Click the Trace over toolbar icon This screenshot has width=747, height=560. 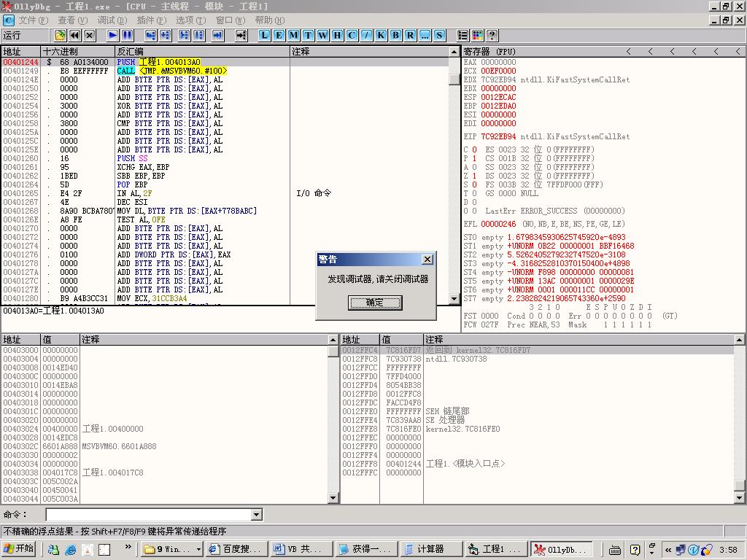coord(198,35)
